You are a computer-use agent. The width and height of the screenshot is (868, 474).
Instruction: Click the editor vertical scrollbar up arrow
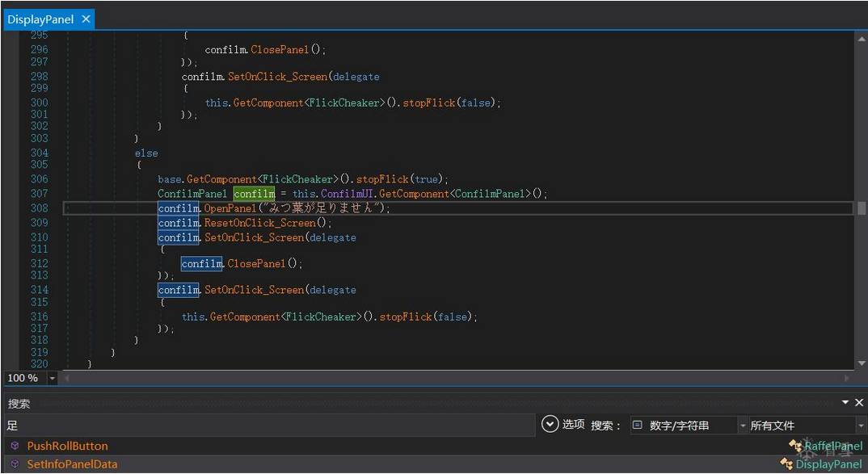(x=862, y=39)
